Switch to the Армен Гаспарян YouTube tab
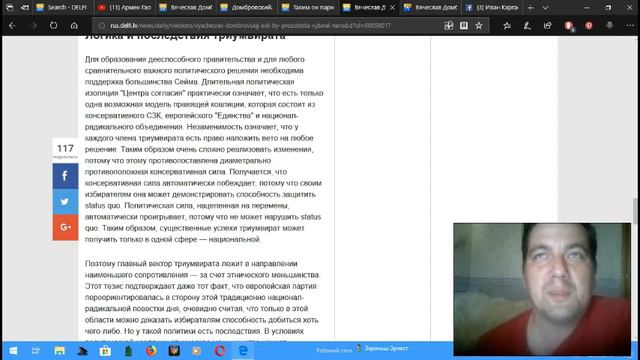 [124, 7]
